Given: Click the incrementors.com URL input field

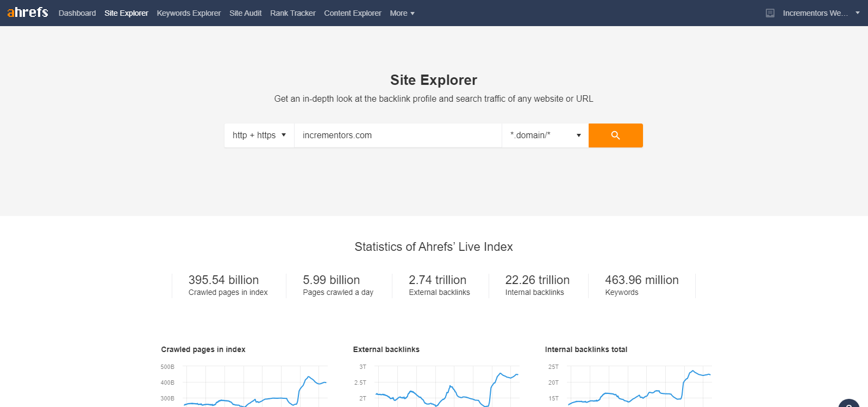Looking at the screenshot, I should (x=398, y=135).
